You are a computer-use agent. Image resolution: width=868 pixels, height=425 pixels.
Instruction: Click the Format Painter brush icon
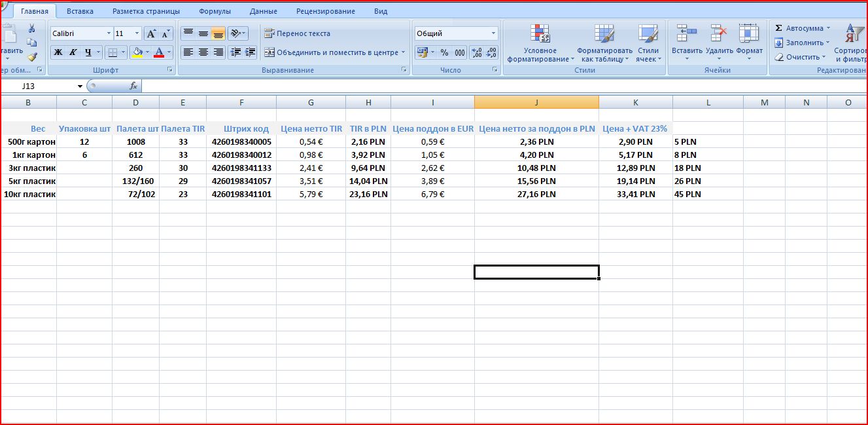[x=31, y=57]
